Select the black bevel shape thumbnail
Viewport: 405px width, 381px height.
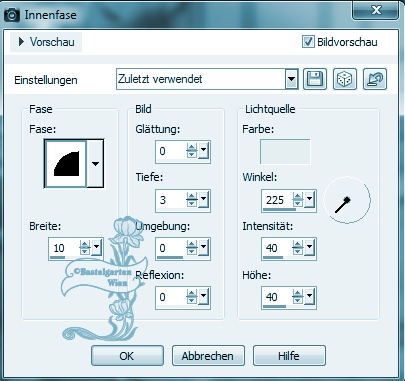pos(66,164)
